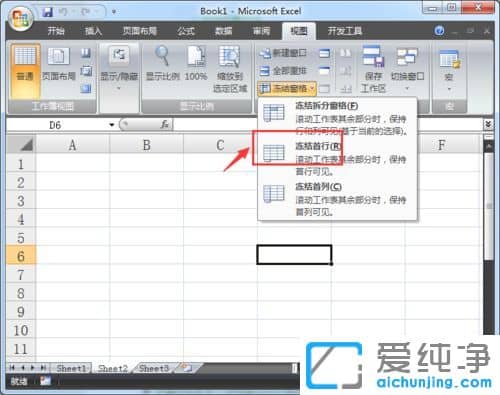Click 保存工作区 save workspace button

[373, 69]
